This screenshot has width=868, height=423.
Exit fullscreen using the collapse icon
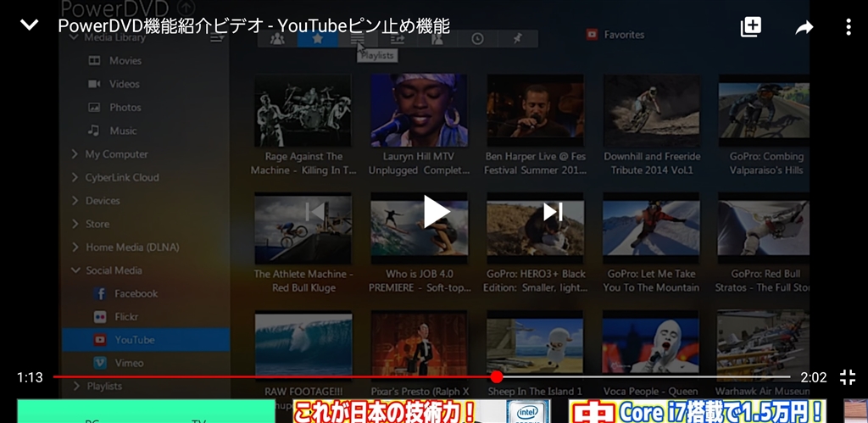(848, 377)
